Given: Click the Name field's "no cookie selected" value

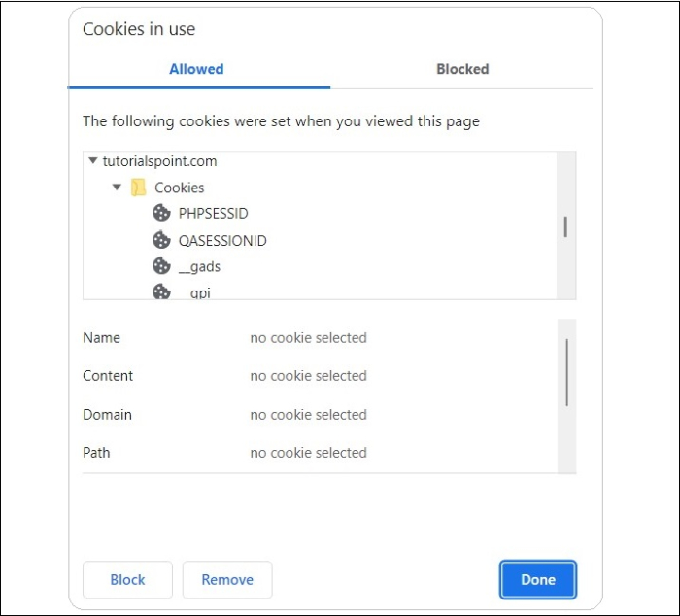Looking at the screenshot, I should (x=308, y=338).
